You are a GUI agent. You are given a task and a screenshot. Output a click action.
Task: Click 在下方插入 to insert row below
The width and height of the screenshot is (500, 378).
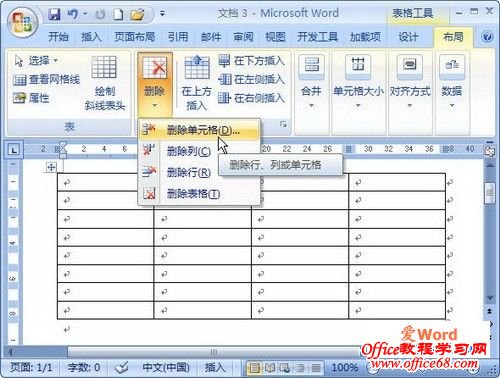coord(251,61)
